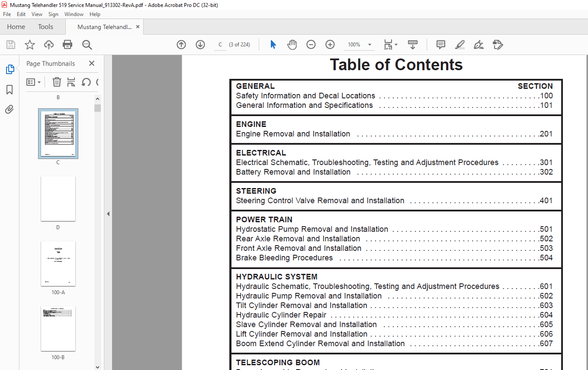This screenshot has height=370, width=588.
Task: Go to previous page arrow
Action: (181, 45)
